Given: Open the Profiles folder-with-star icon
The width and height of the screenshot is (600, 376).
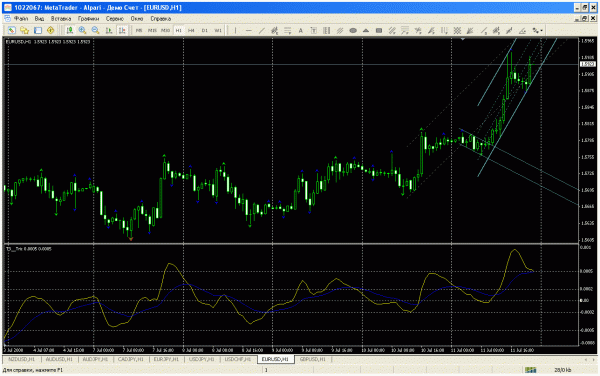Looking at the screenshot, I should (x=24, y=30).
